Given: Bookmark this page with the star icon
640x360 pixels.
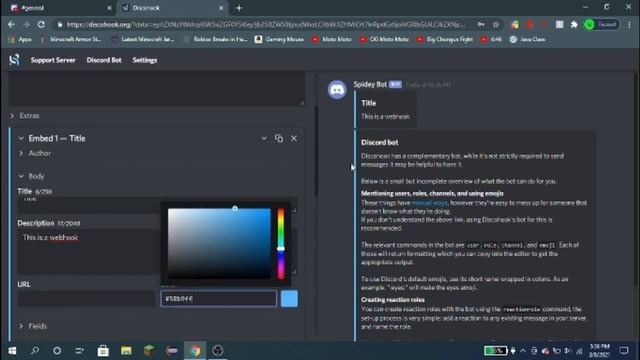Looking at the screenshot, I should (496, 24).
